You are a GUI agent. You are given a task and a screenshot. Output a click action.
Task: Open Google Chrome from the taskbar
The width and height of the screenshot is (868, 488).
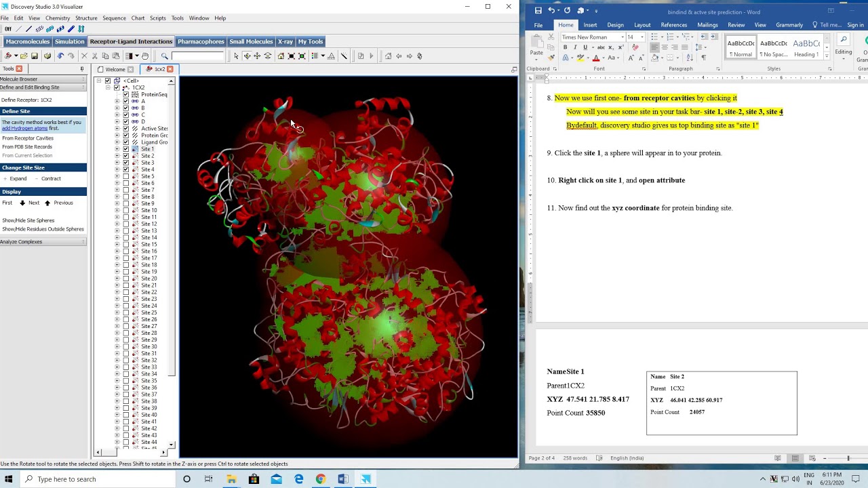(x=321, y=479)
